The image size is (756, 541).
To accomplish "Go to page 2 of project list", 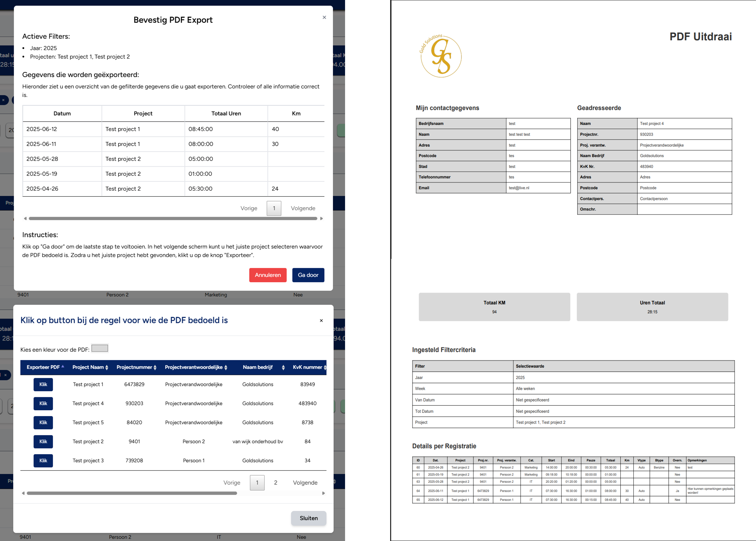I will point(276,483).
